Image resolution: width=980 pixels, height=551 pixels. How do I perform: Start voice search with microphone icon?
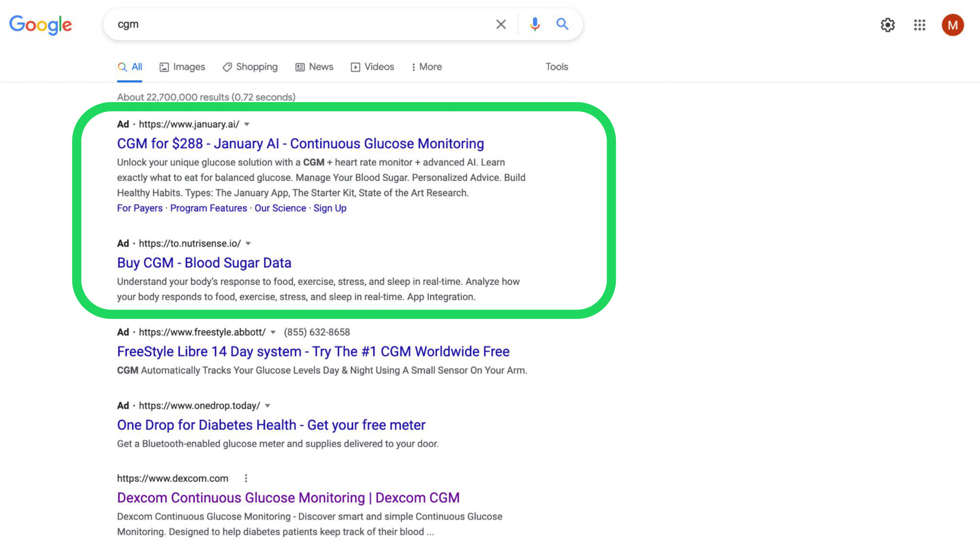point(535,24)
